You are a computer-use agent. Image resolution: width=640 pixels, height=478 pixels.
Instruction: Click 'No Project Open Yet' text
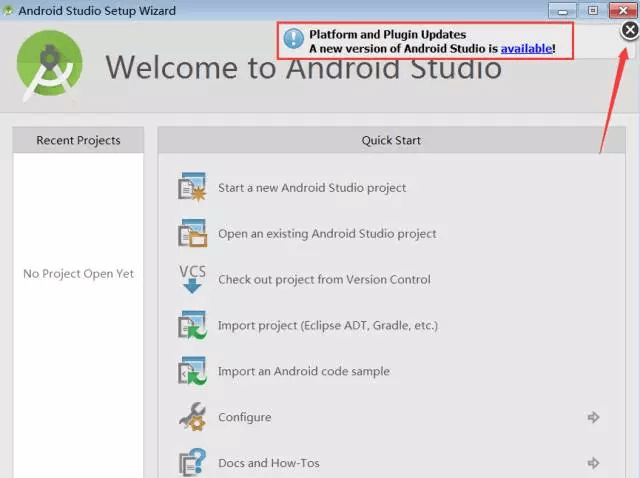point(78,273)
